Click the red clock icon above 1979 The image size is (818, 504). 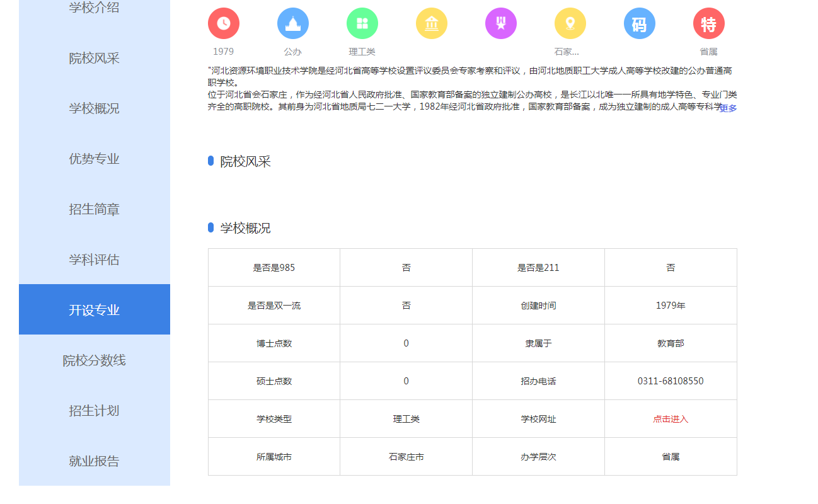[224, 23]
